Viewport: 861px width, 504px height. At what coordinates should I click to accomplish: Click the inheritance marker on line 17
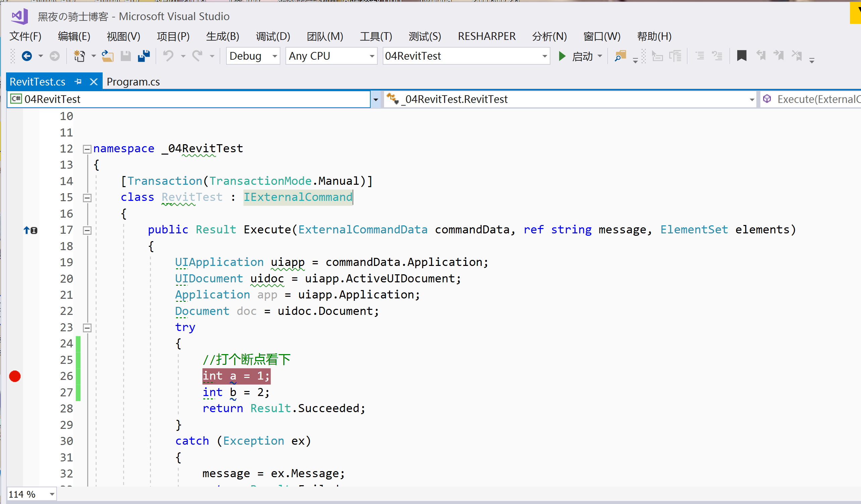[x=31, y=230]
